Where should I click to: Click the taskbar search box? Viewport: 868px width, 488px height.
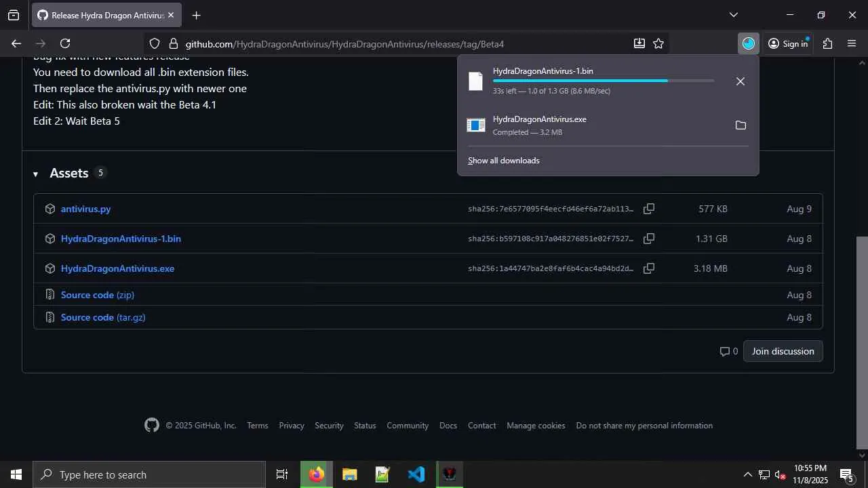click(149, 474)
